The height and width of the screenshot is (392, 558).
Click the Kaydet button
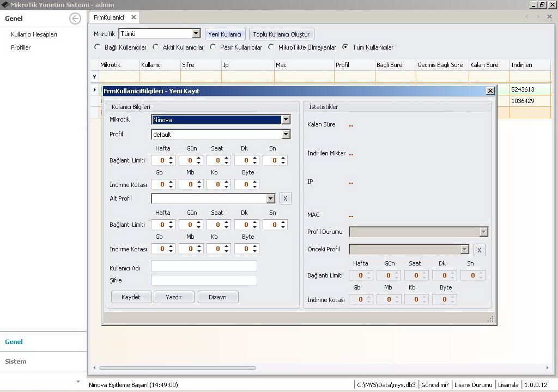coord(131,297)
